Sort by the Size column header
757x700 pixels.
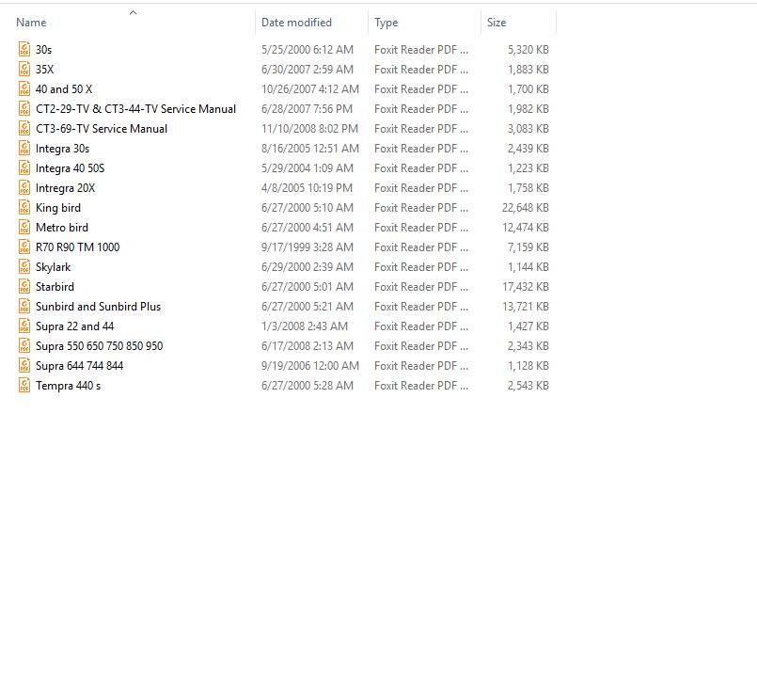coord(497,23)
